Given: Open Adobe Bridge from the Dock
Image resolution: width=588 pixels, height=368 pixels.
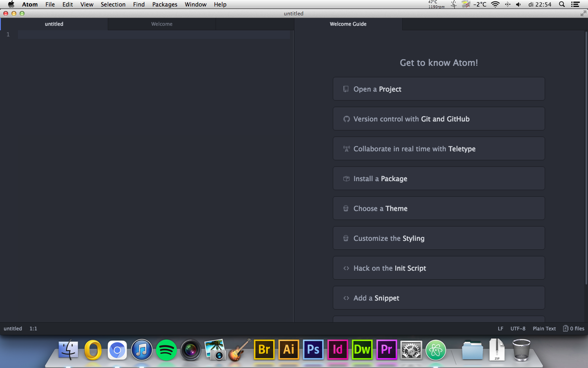Looking at the screenshot, I should (264, 350).
